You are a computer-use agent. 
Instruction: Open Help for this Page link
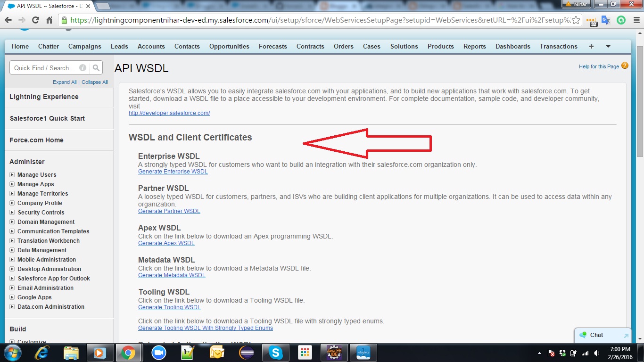599,66
